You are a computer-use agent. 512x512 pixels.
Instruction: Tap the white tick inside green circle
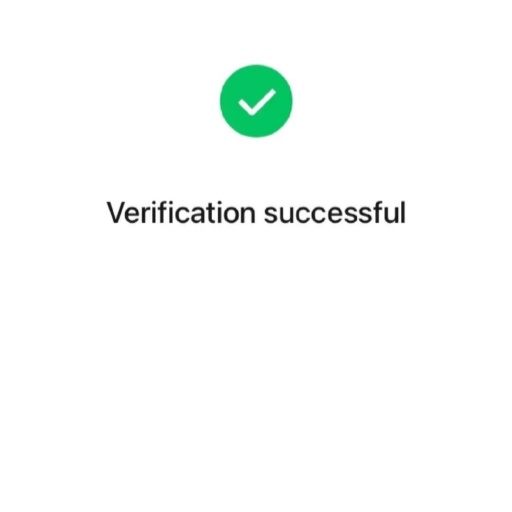pyautogui.click(x=257, y=102)
